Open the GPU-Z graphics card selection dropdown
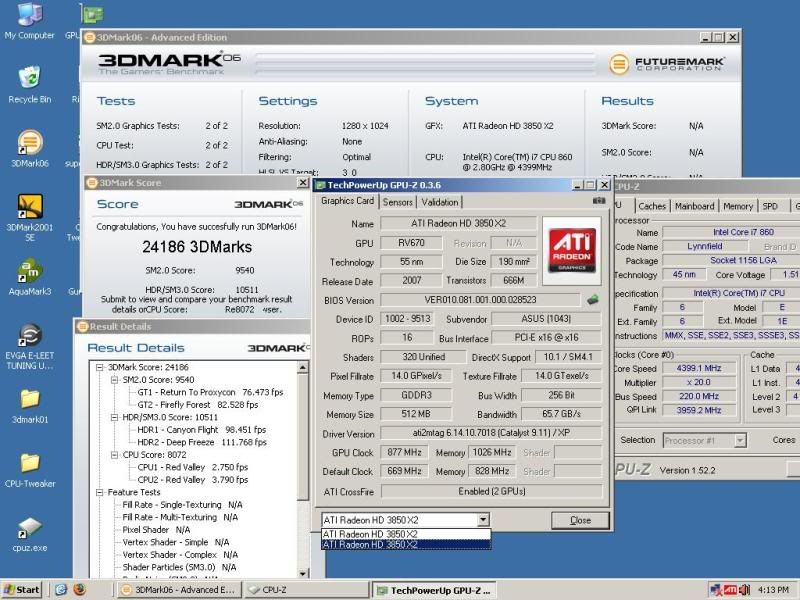 tap(483, 520)
